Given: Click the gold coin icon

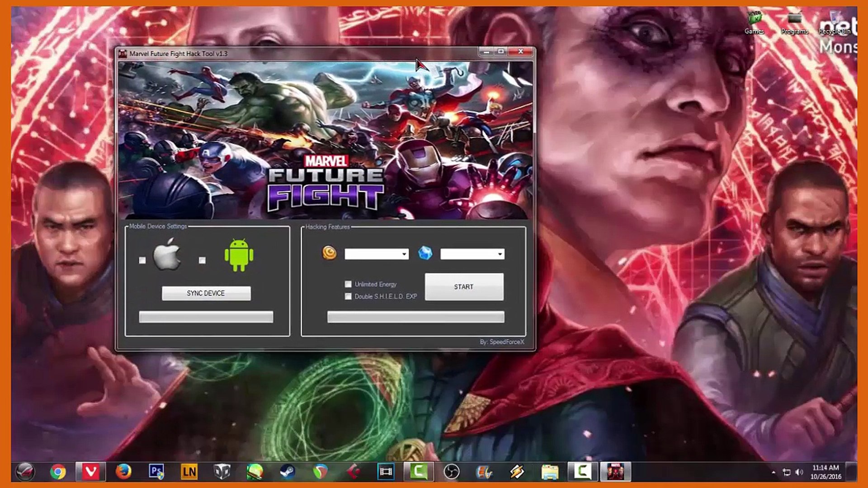Looking at the screenshot, I should [329, 253].
